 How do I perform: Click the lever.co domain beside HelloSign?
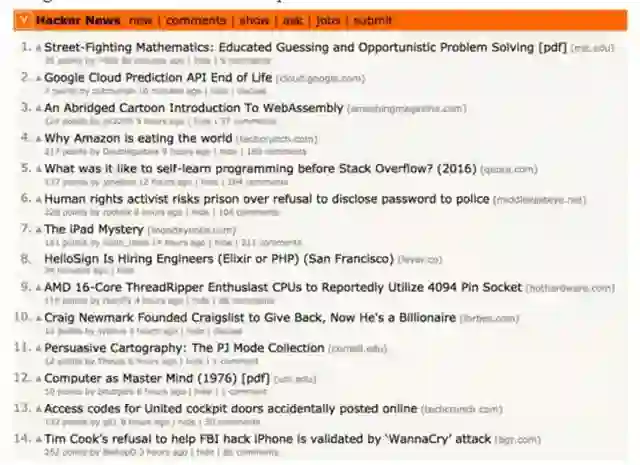420,260
